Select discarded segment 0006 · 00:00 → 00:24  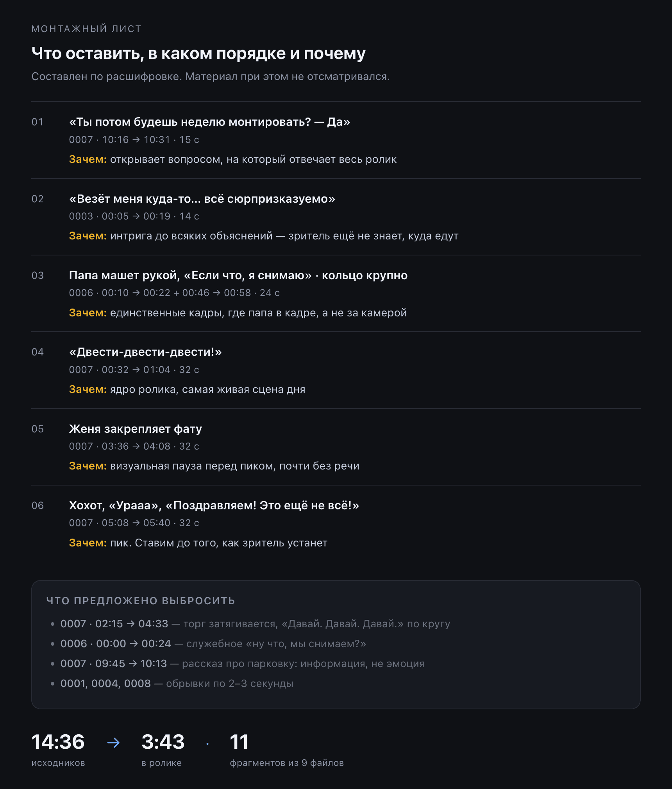[x=213, y=644]
